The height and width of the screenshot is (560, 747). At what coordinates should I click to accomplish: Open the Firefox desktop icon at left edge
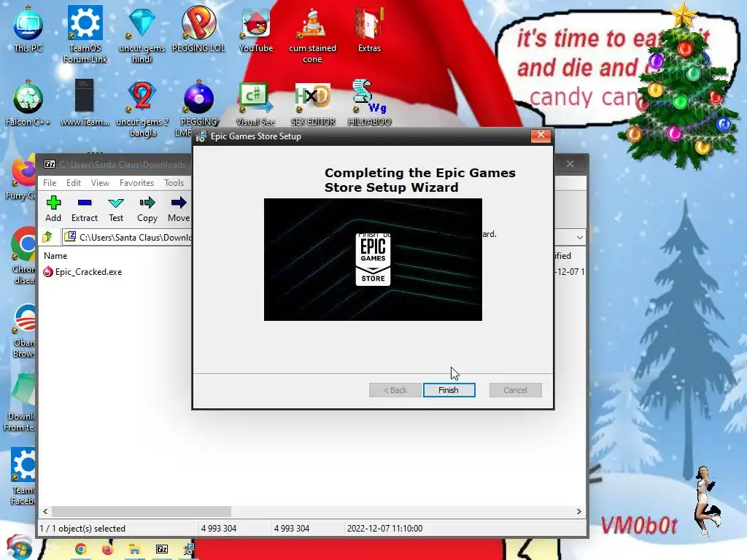pyautogui.click(x=21, y=179)
